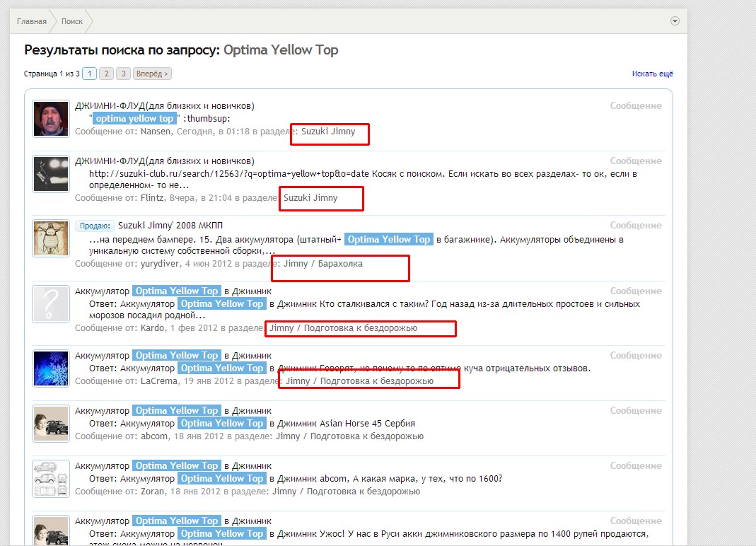Open Jimny / Подготовка к бездорожью in abcom's result
This screenshot has height=546, width=756.
click(x=349, y=436)
